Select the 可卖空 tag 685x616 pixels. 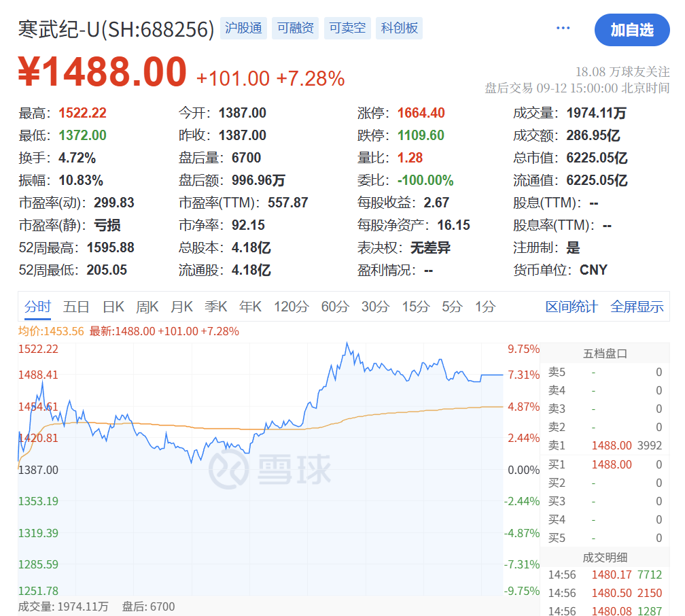coord(347,28)
